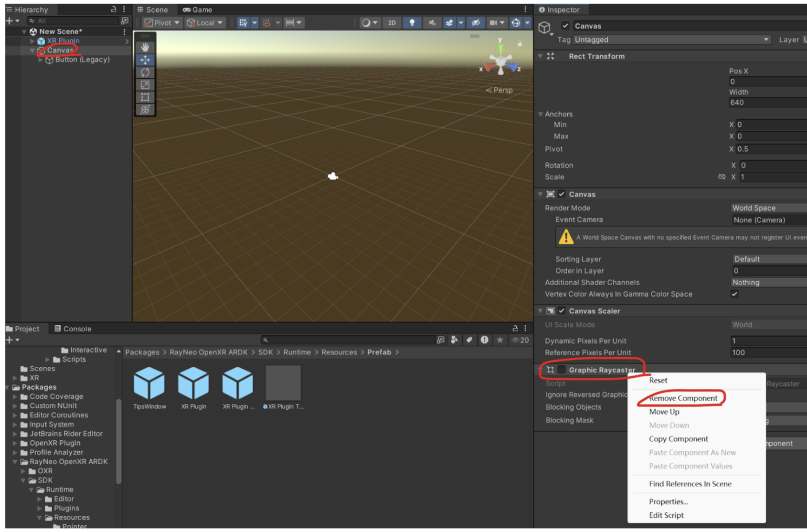The height and width of the screenshot is (532, 807).
Task: Click the favorites star in Project toolbar
Action: [500, 340]
